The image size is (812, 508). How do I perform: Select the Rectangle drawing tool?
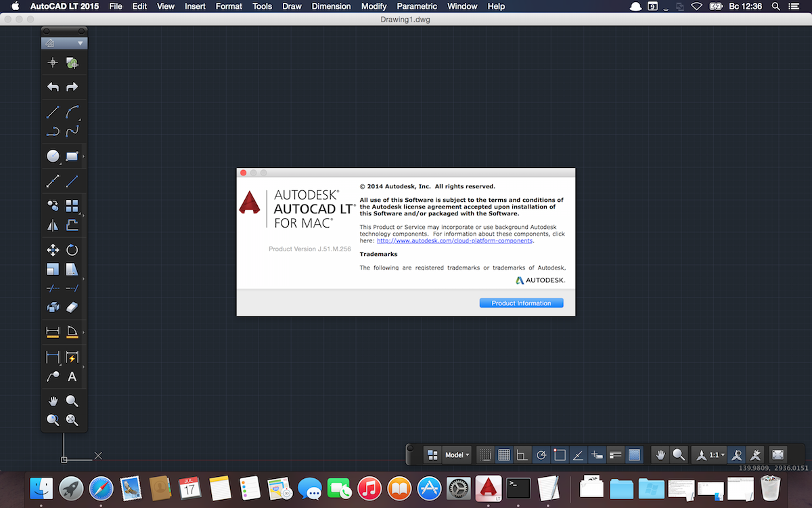coord(72,156)
